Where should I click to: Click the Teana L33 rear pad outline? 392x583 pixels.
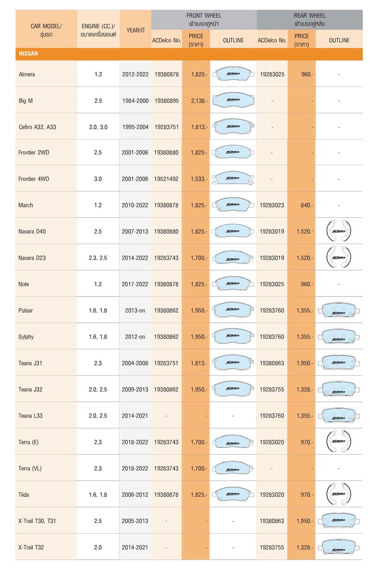pos(339,416)
